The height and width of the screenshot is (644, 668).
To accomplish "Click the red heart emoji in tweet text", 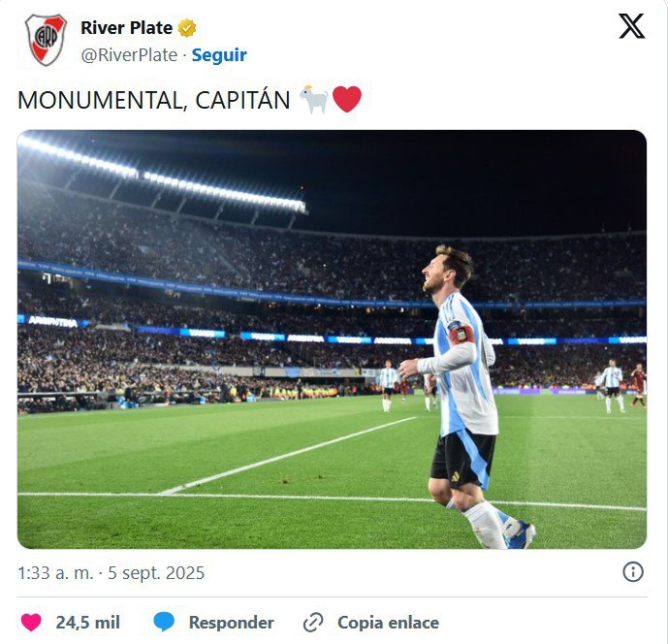I will pyautogui.click(x=347, y=99).
